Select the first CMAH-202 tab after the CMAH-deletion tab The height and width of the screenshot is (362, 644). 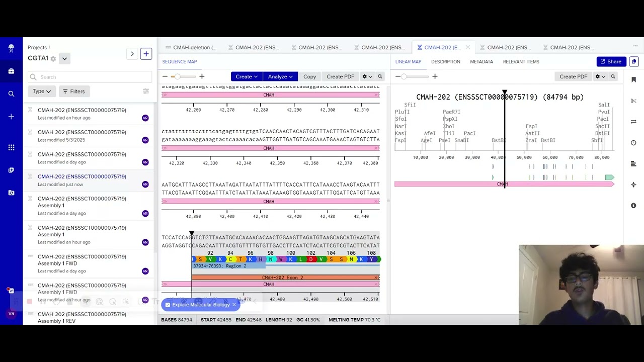pyautogui.click(x=254, y=47)
